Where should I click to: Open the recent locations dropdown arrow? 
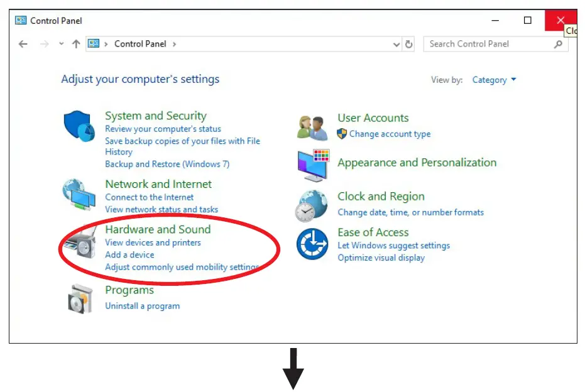pyautogui.click(x=61, y=44)
